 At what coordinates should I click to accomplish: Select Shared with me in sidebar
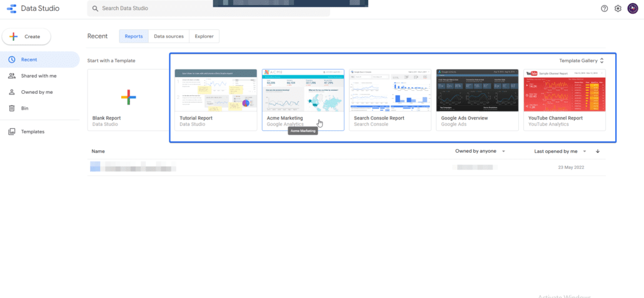(x=39, y=76)
